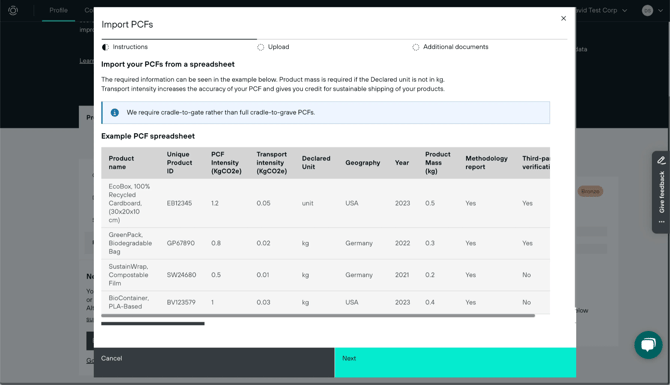Click the GreenPack Biodegradable Bag cell
This screenshot has width=670, height=385.
pos(130,243)
